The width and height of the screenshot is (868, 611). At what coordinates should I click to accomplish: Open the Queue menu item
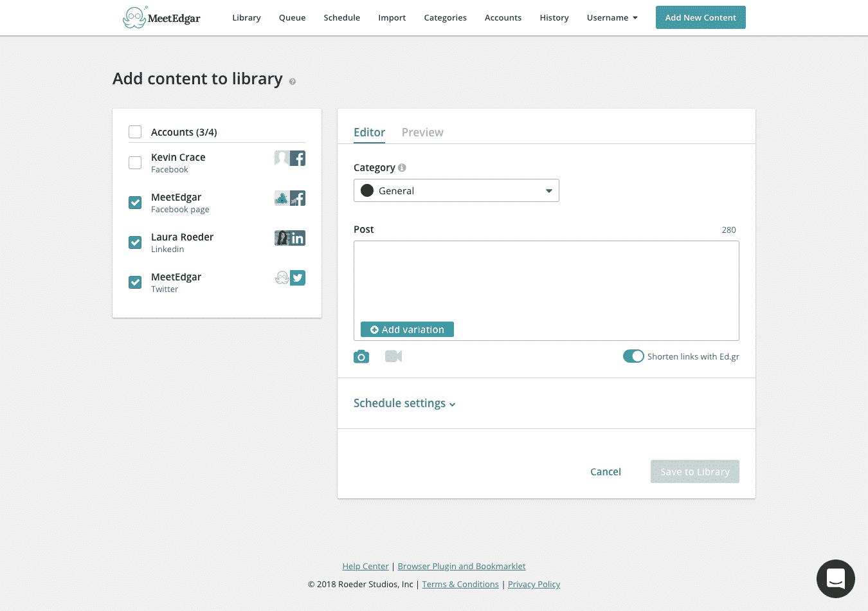click(x=292, y=18)
